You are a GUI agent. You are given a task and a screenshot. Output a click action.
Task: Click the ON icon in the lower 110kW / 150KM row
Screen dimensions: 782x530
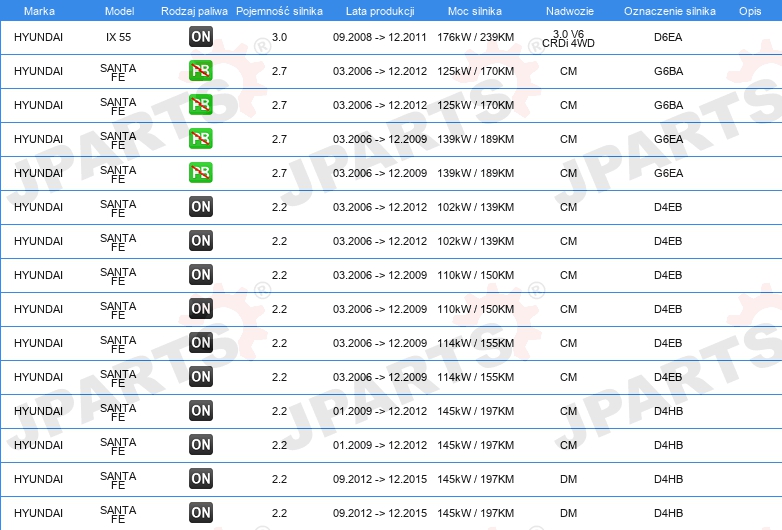pos(201,309)
